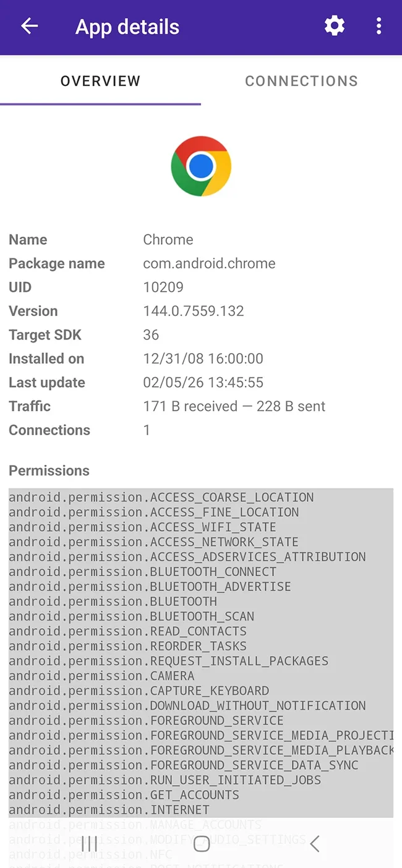Tap the version number 144.0.7559.132
The width and height of the screenshot is (402, 868).
coord(194,311)
